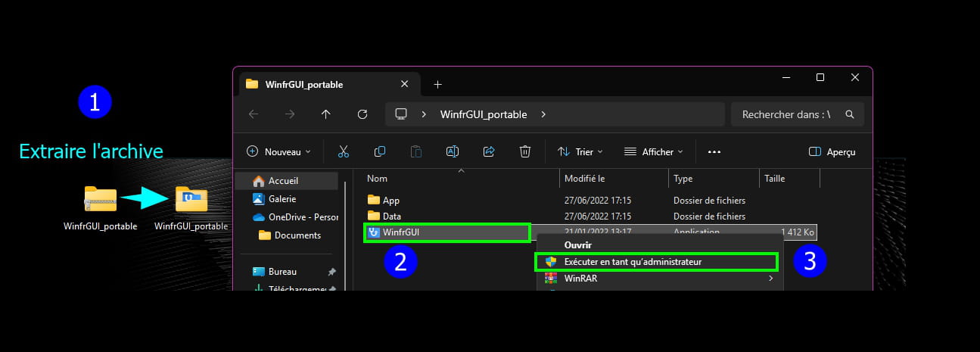Open Bureau in the navigation pane
980x352 pixels.
coord(286,272)
